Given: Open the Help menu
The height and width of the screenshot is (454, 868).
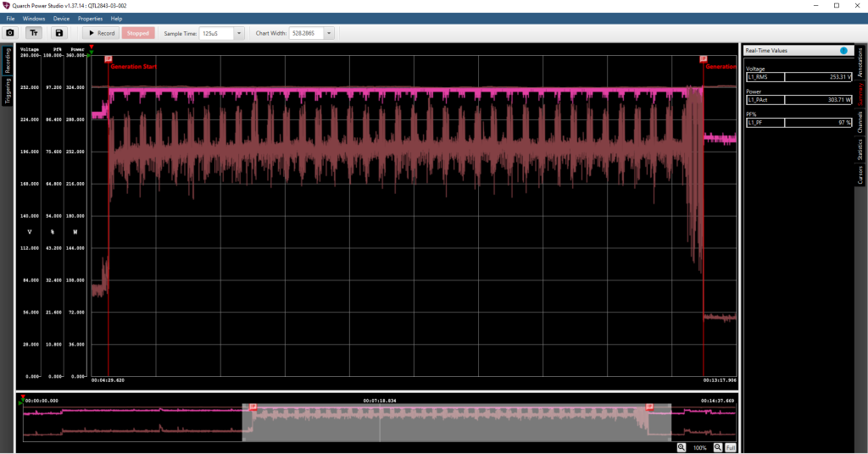Looking at the screenshot, I should [x=116, y=19].
